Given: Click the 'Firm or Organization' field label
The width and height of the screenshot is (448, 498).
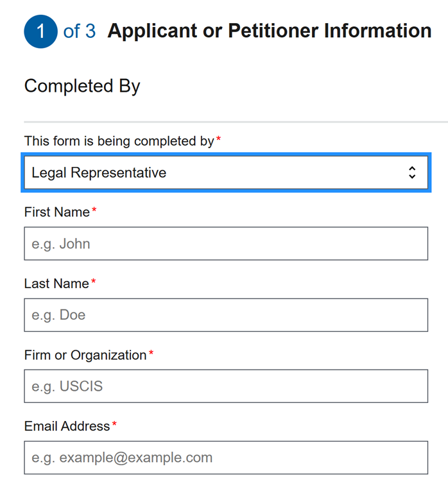Looking at the screenshot, I should click(x=85, y=355).
